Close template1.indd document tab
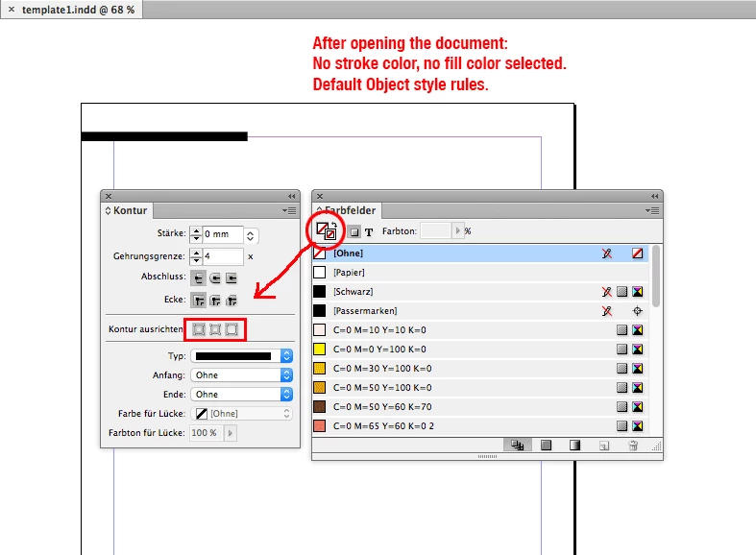Image resolution: width=756 pixels, height=555 pixels. point(12,10)
